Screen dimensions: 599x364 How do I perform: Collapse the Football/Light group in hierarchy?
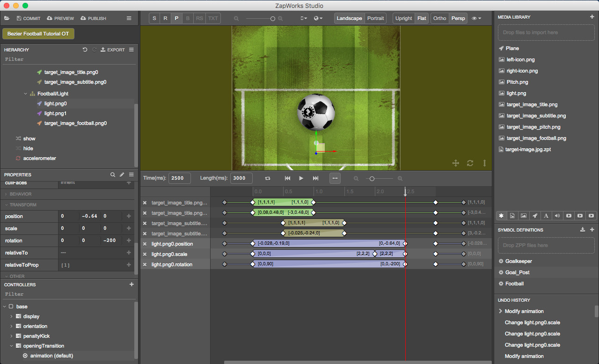26,93
